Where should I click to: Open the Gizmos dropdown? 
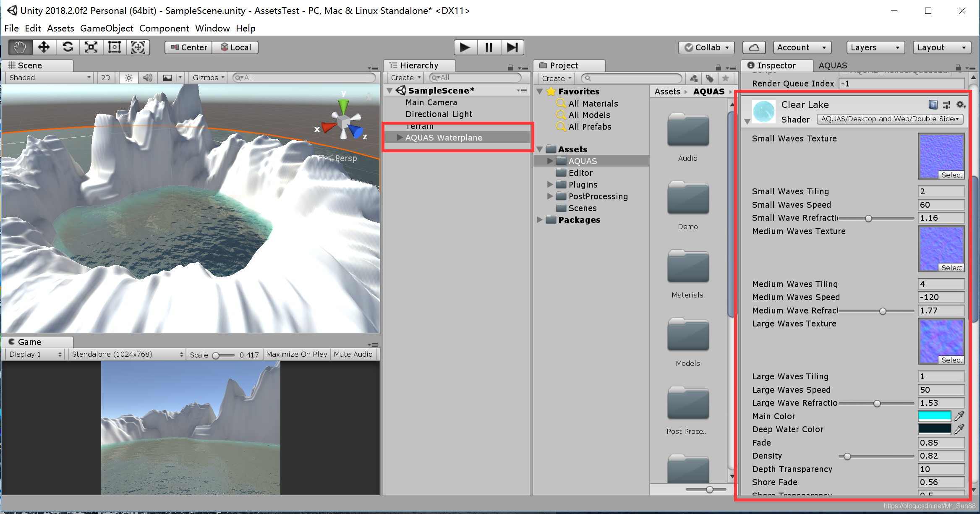point(208,78)
